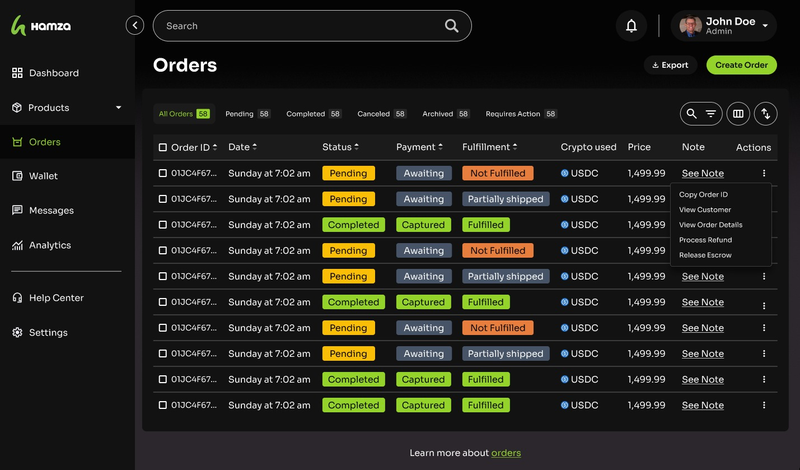Open notifications bell
The image size is (800, 470).
(631, 26)
